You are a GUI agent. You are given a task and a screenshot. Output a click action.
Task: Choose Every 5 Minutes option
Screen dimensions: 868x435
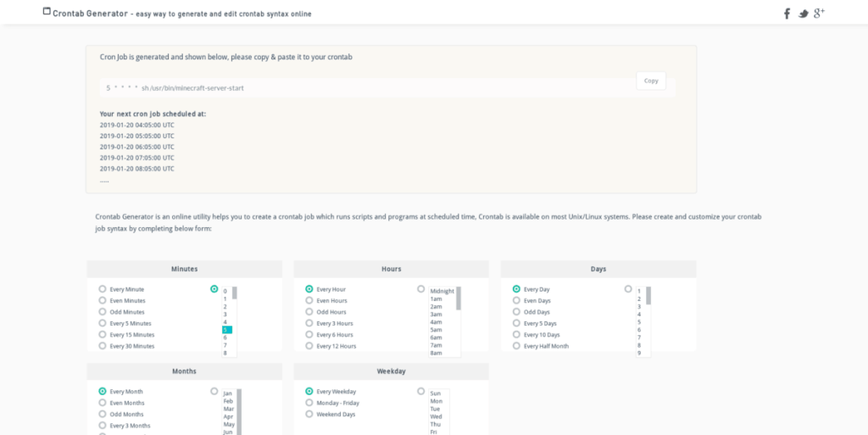tap(103, 323)
